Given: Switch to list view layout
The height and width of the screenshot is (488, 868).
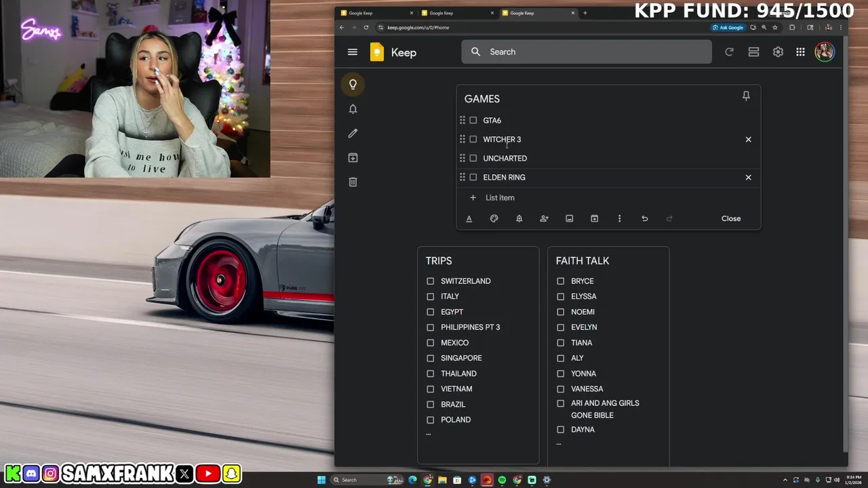Looking at the screenshot, I should pyautogui.click(x=753, y=52).
